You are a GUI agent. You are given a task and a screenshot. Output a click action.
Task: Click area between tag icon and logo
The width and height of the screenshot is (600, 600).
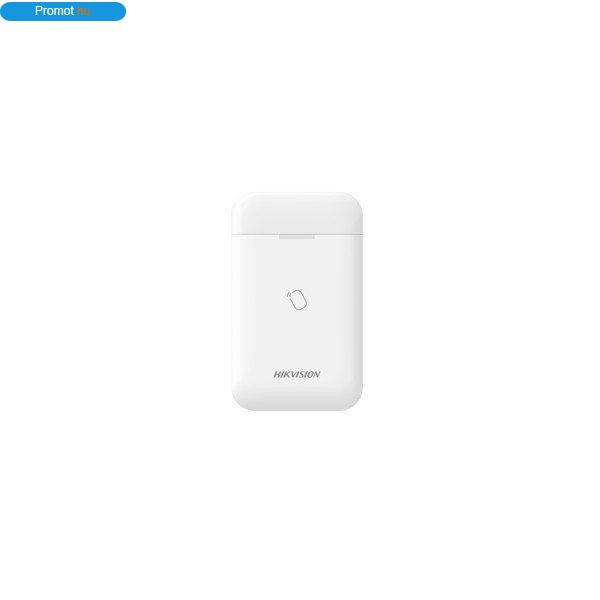coord(297,340)
